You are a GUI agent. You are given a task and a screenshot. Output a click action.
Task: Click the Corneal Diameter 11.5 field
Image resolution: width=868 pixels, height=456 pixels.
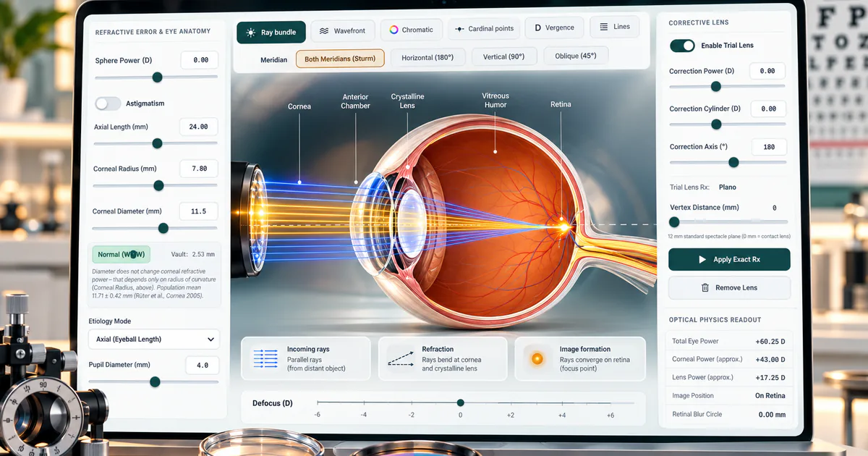coord(198,211)
